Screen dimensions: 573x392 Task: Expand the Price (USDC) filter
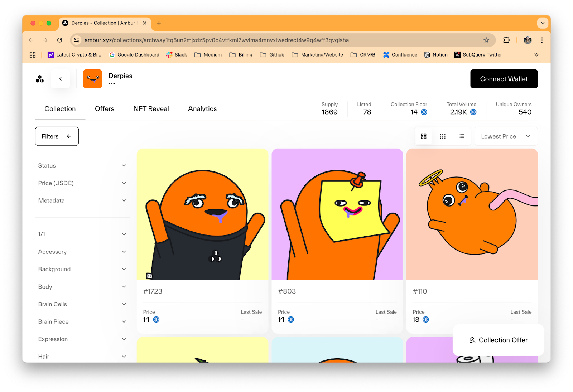82,183
